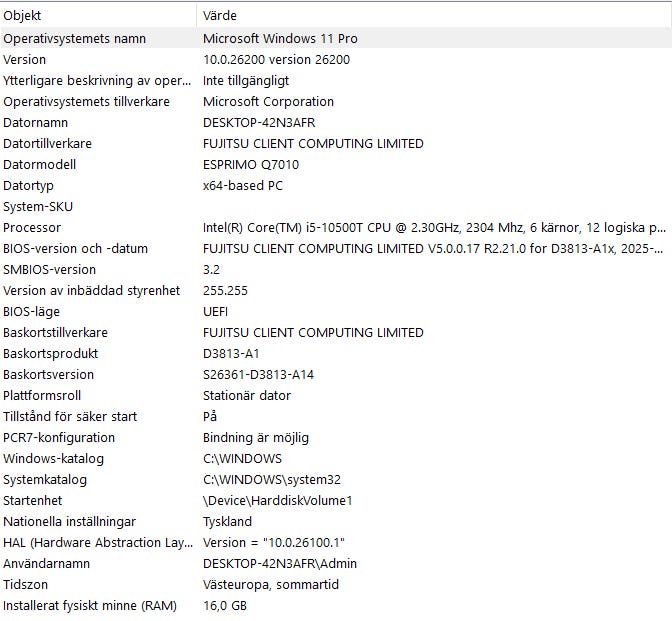Click the BIOS-läge row label
The image size is (672, 621).
(x=31, y=312)
